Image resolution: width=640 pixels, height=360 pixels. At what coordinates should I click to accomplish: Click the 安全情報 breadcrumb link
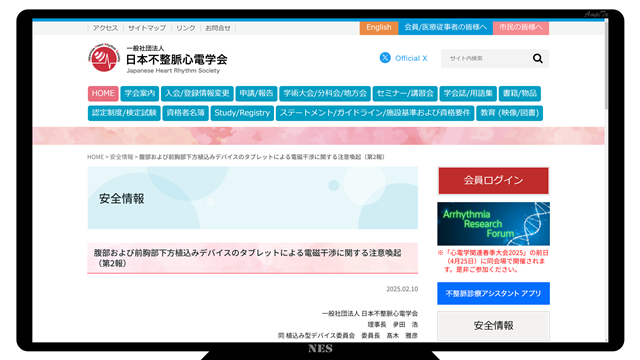[121, 157]
